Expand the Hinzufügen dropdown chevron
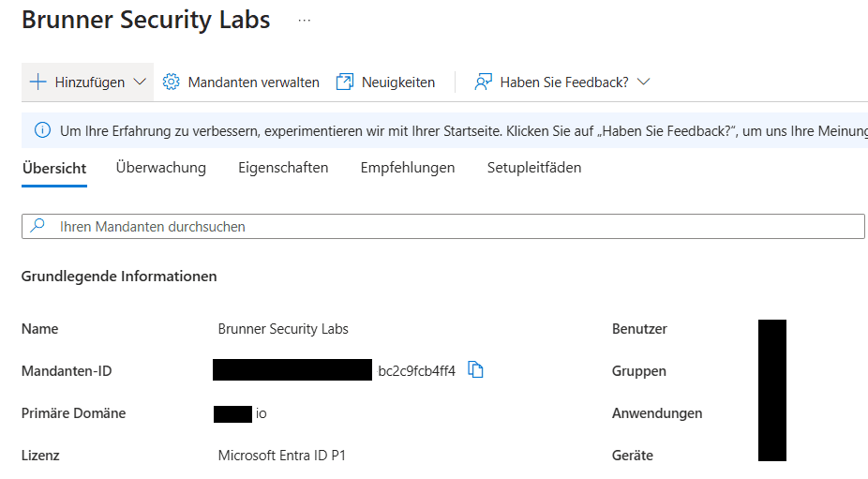 click(140, 82)
